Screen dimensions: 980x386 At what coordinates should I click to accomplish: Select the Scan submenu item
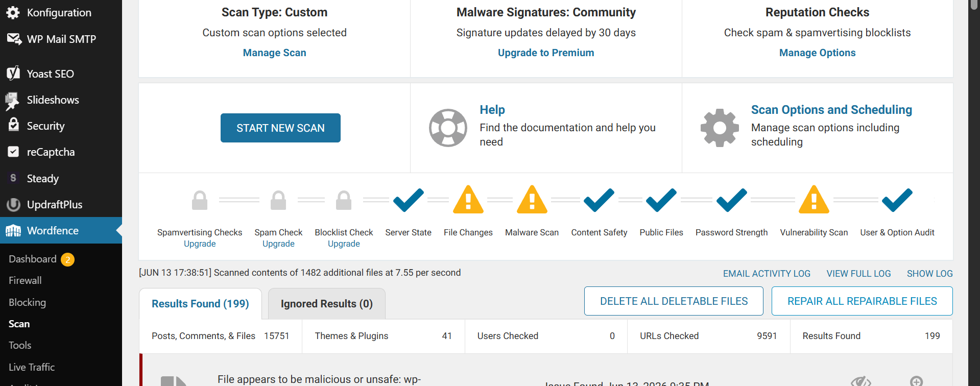(19, 324)
